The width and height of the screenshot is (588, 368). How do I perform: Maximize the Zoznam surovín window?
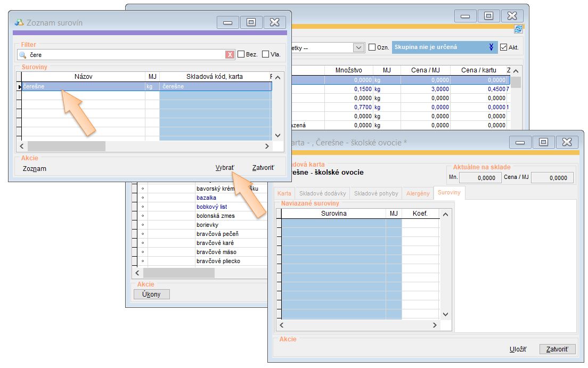click(x=251, y=22)
